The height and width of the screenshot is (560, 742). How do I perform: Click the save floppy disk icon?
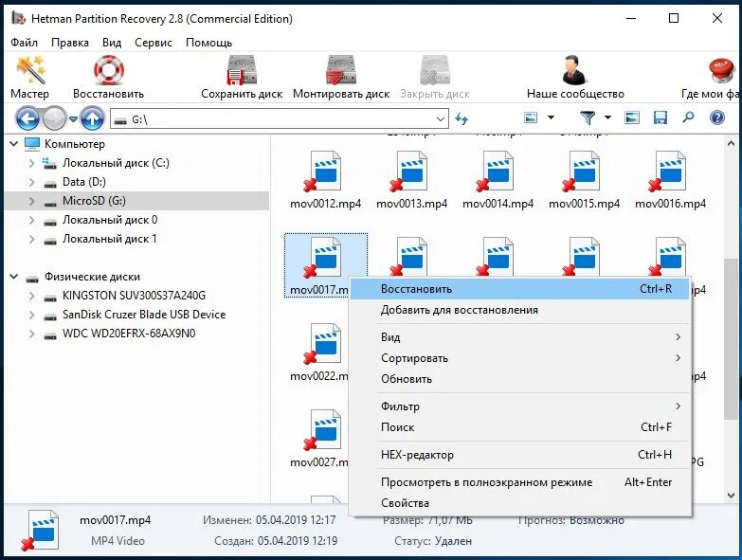(661, 117)
